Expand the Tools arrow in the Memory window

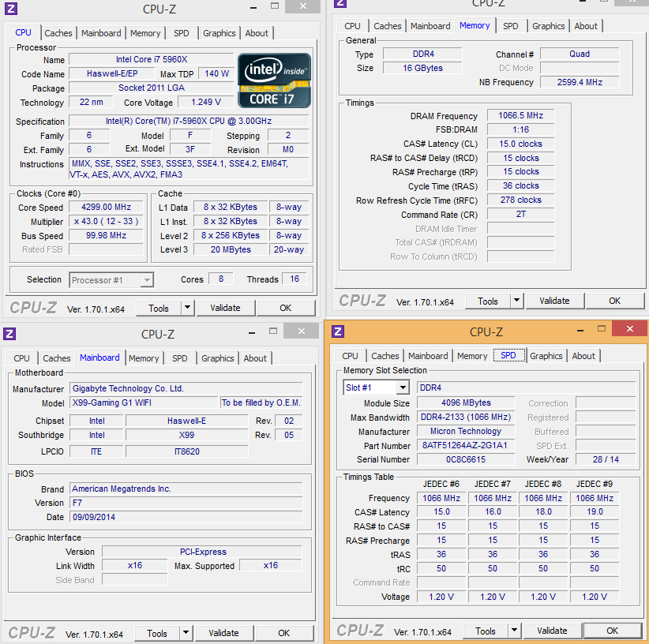point(516,300)
